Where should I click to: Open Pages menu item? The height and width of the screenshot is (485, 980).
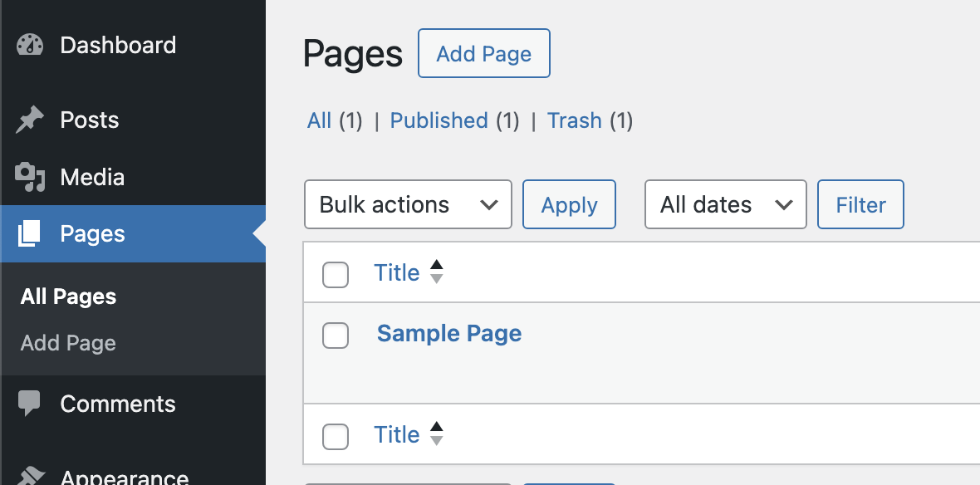(x=133, y=233)
